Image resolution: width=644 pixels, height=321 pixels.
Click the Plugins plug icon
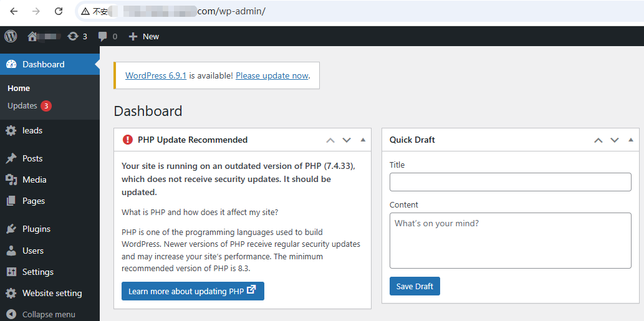pyautogui.click(x=11, y=229)
